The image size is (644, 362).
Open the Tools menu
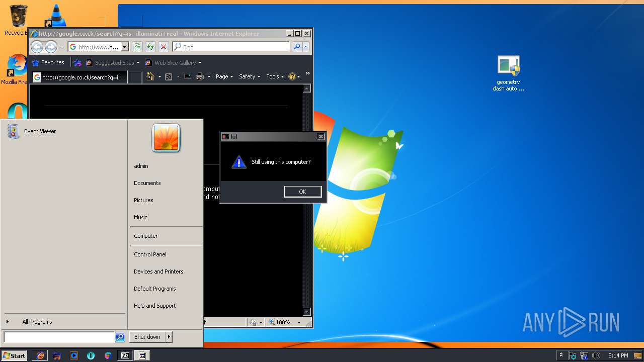(x=275, y=76)
